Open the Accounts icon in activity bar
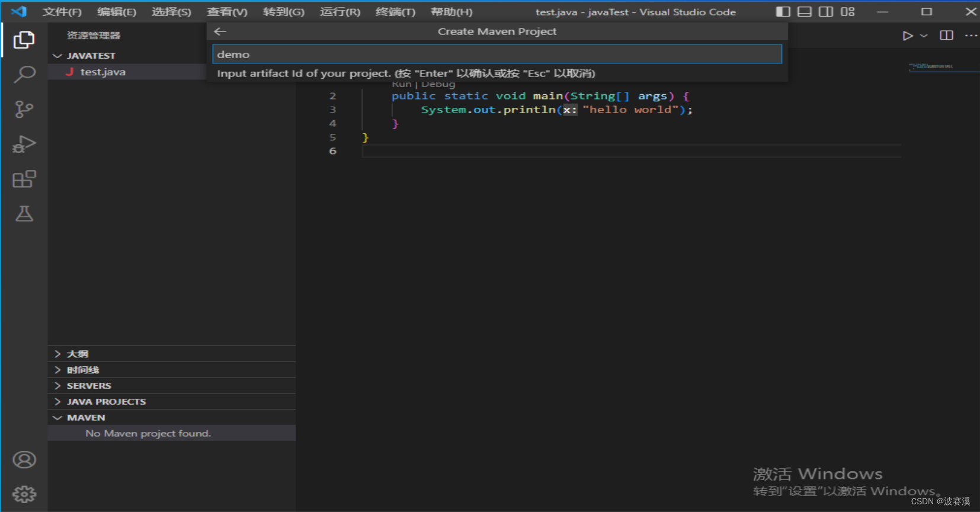 tap(24, 460)
